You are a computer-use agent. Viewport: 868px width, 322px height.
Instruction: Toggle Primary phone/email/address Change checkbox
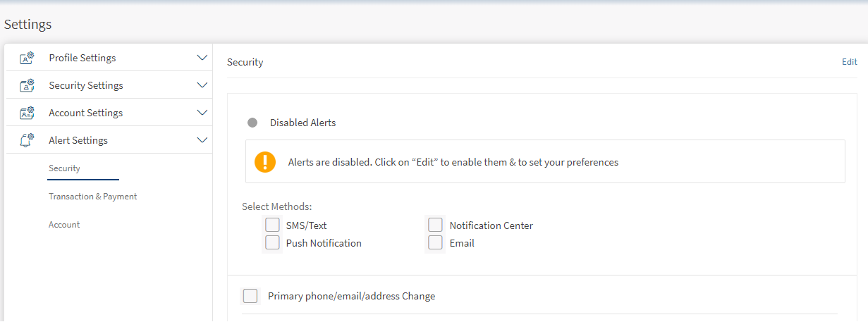point(250,296)
